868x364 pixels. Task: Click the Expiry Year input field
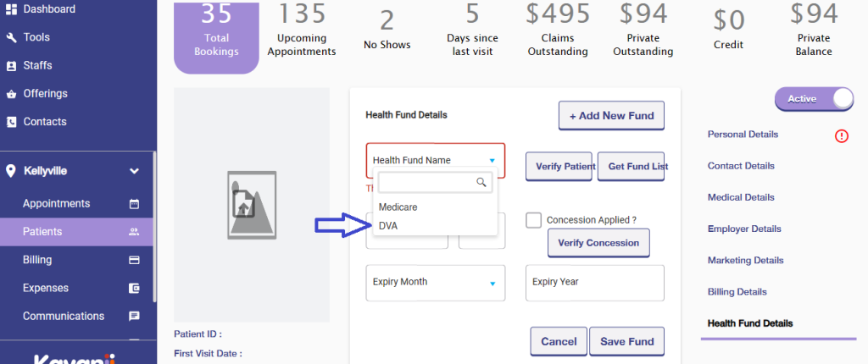click(x=593, y=283)
